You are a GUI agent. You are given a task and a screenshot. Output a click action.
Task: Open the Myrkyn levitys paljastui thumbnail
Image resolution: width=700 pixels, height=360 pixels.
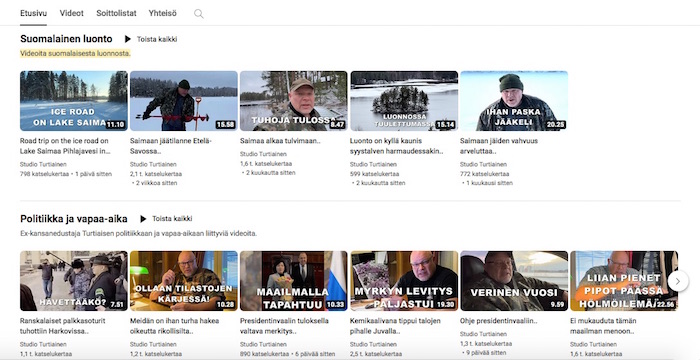pyautogui.click(x=404, y=281)
